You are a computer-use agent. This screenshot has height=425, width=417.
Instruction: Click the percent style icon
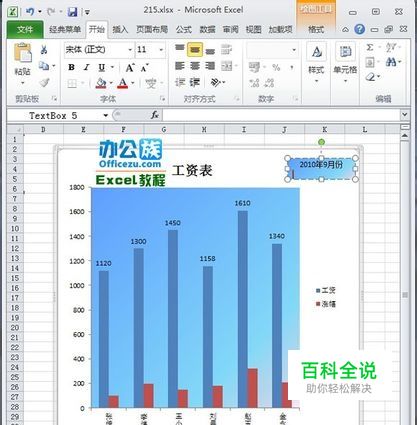coord(276,68)
